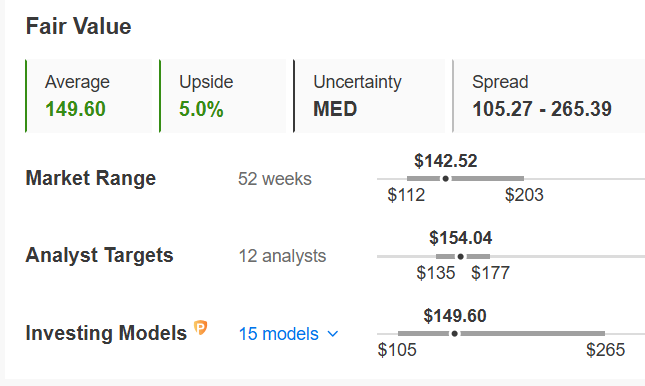The height and width of the screenshot is (386, 645).
Task: Click the Fair Value heading
Action: click(79, 26)
